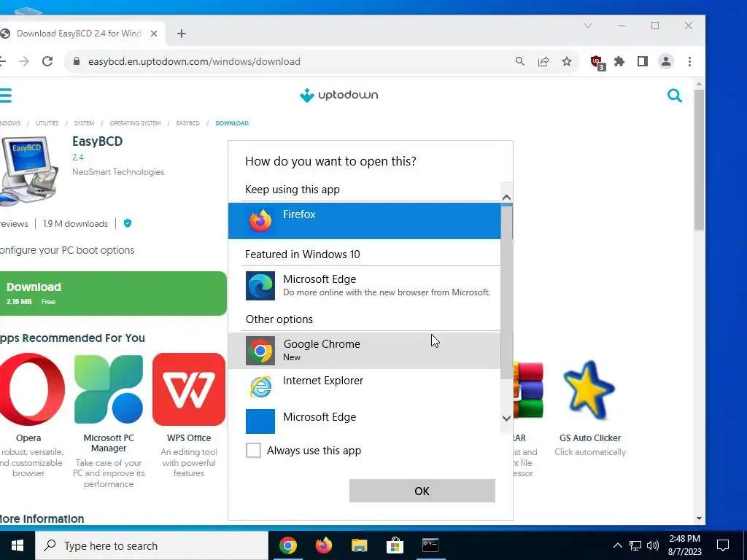Choose Microsoft Edge under Other options
This screenshot has height=560, width=747.
click(365, 421)
